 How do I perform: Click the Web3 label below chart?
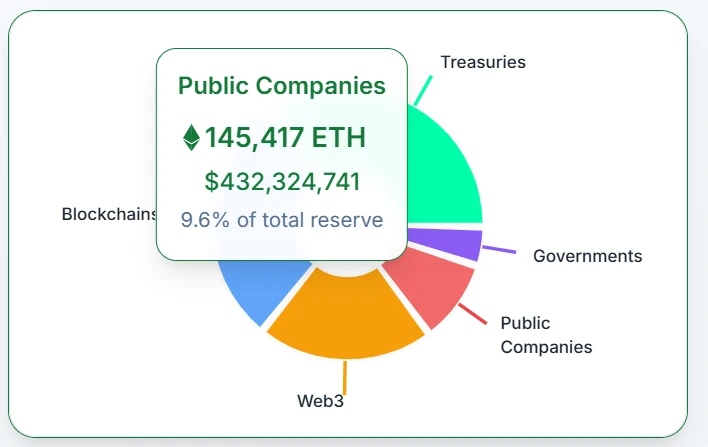pos(320,401)
